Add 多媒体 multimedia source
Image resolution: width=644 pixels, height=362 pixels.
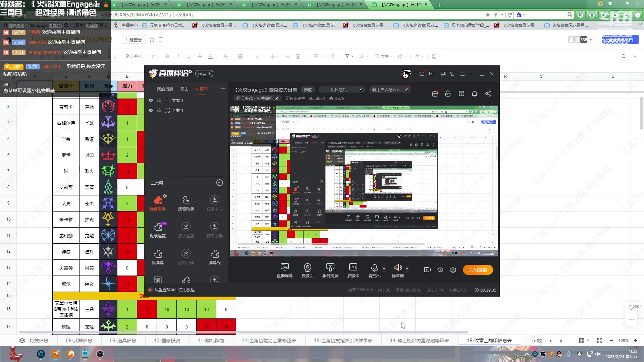coord(353,270)
